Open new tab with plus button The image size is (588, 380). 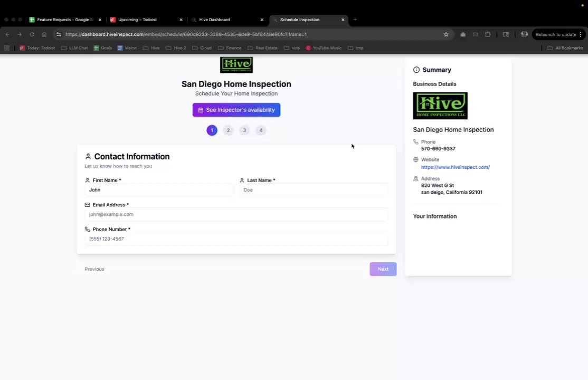coord(355,20)
